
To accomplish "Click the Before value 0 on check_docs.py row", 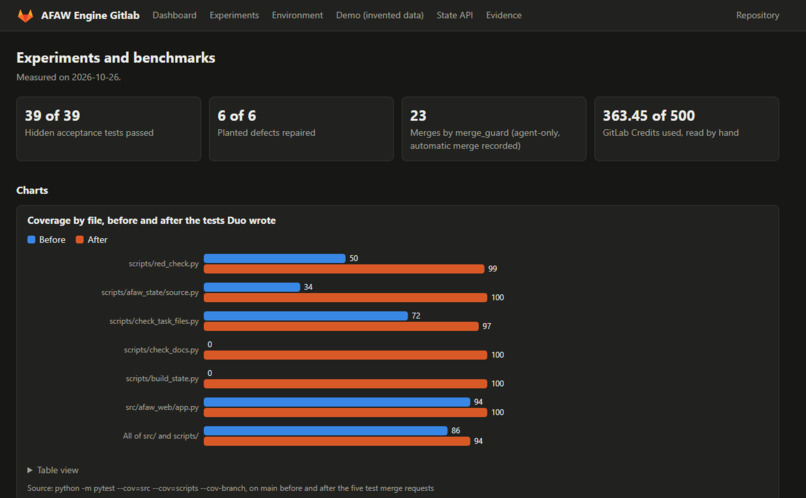I will tap(210, 345).
